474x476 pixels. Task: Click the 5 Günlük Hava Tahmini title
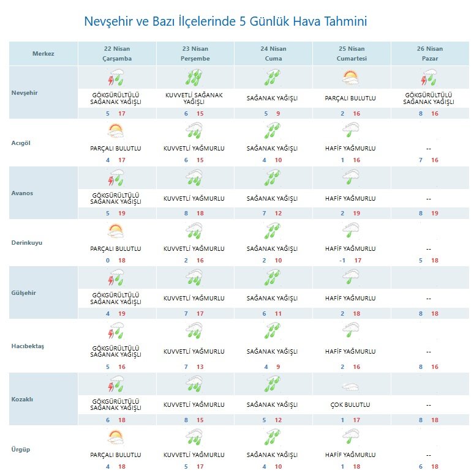coord(225,22)
